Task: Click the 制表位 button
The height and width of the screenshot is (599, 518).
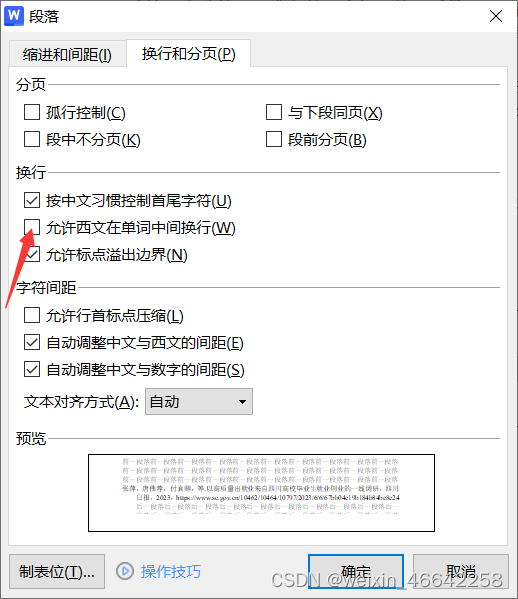Action: (x=57, y=571)
